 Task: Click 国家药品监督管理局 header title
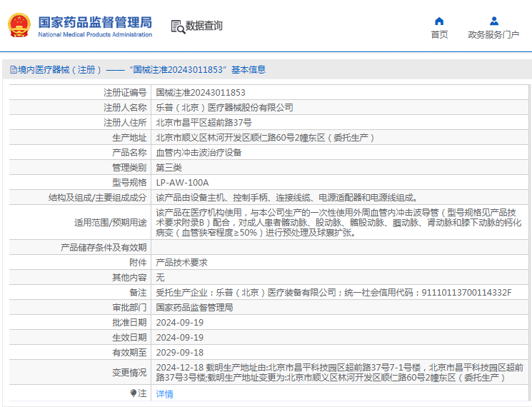pyautogui.click(x=95, y=22)
